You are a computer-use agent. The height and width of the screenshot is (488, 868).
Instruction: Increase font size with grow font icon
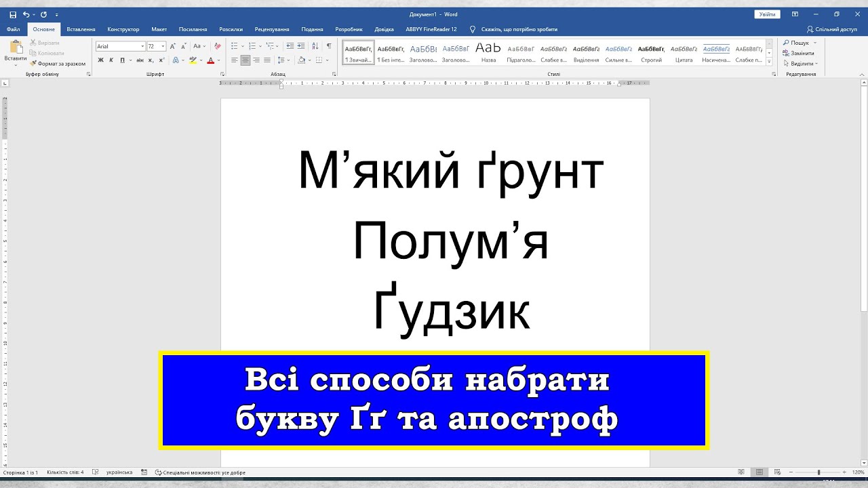[x=173, y=46]
